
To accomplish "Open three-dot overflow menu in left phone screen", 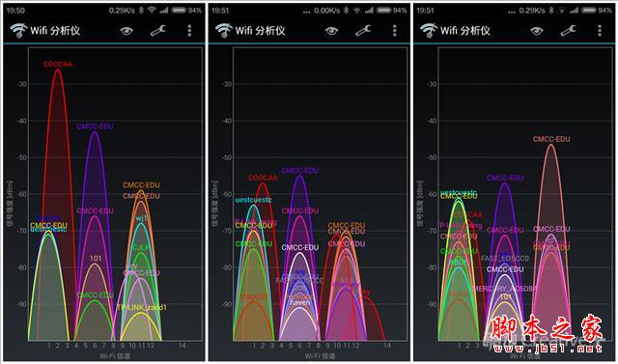I will (x=189, y=30).
